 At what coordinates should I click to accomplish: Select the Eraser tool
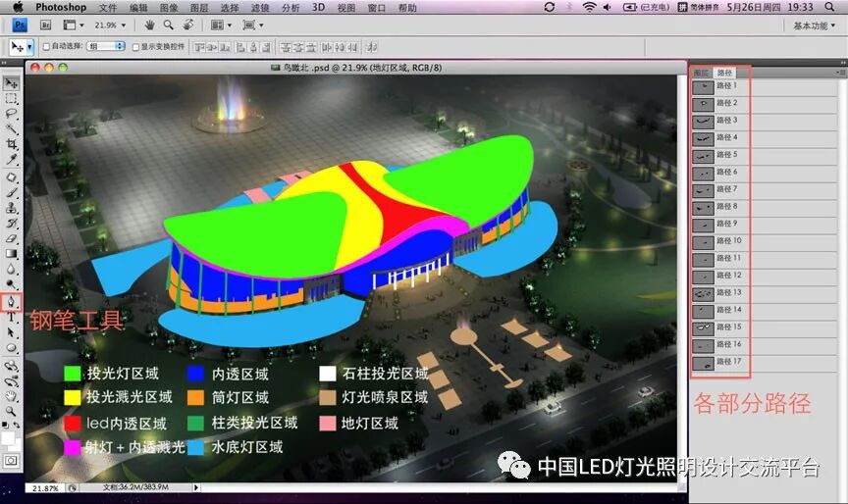click(x=11, y=238)
